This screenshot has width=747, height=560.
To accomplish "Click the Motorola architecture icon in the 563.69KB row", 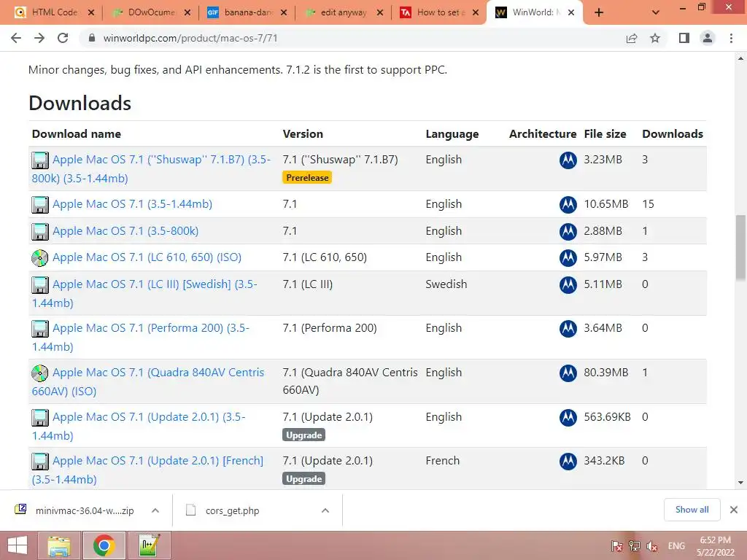I will [568, 418].
